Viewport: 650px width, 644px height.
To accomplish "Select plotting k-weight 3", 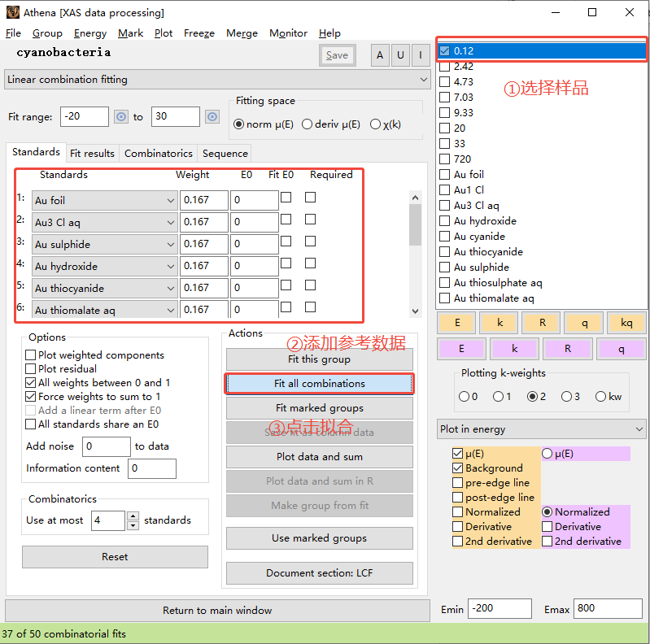I will (x=566, y=397).
